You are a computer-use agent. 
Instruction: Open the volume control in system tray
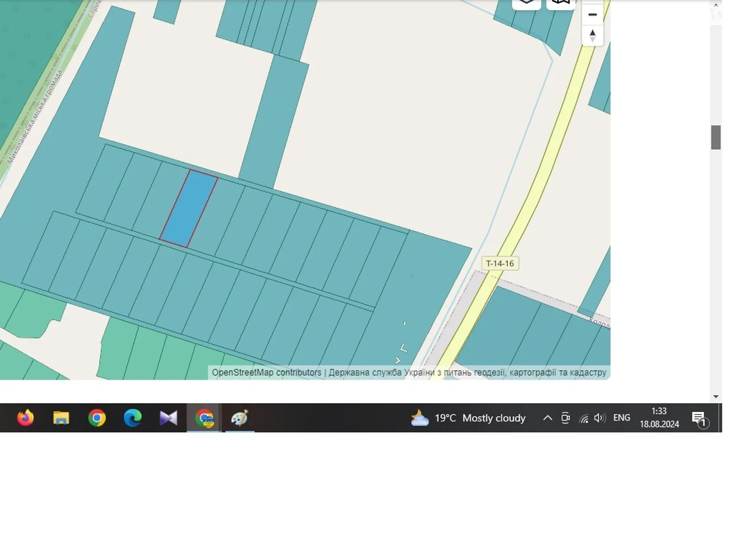point(599,418)
